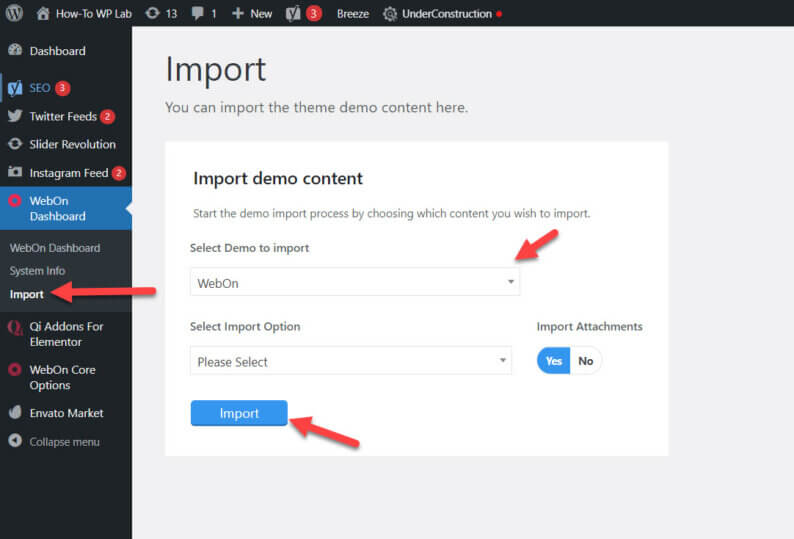Open Slider Revolution in the sidebar
This screenshot has width=794, height=539.
66,144
